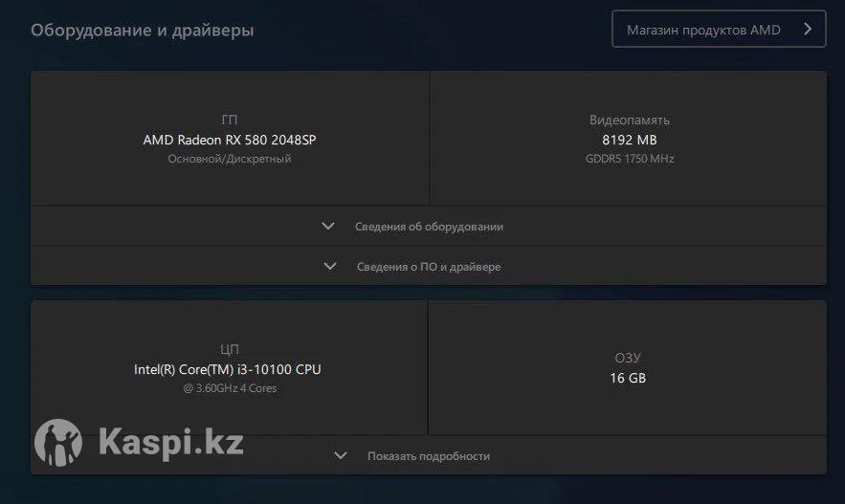This screenshot has width=845, height=504.
Task: Expand Сведения об оборудовании section
Action: point(429,226)
